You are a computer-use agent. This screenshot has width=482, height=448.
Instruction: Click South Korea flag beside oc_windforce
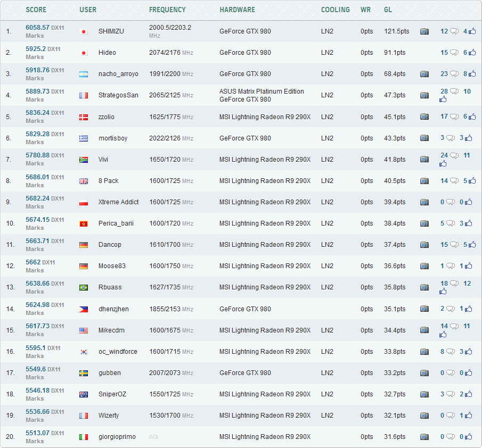coord(83,352)
